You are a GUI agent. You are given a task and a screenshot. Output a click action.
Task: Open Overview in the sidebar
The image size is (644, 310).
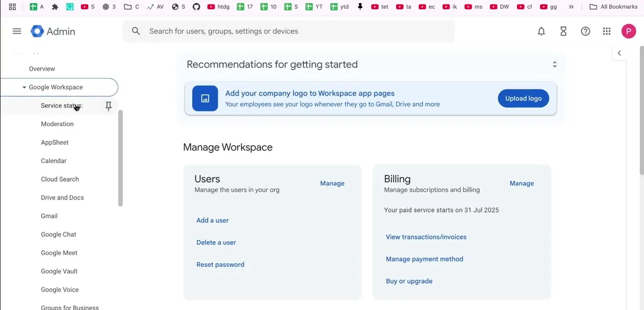click(x=42, y=69)
